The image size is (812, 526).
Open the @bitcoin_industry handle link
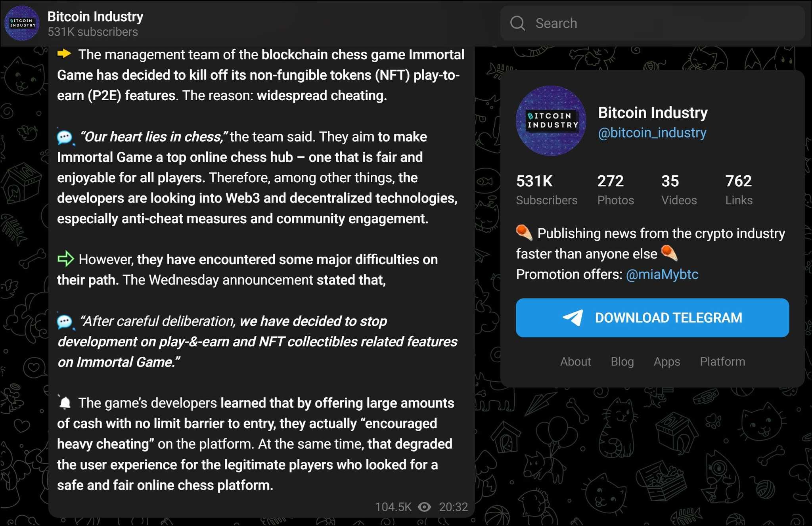click(x=652, y=132)
